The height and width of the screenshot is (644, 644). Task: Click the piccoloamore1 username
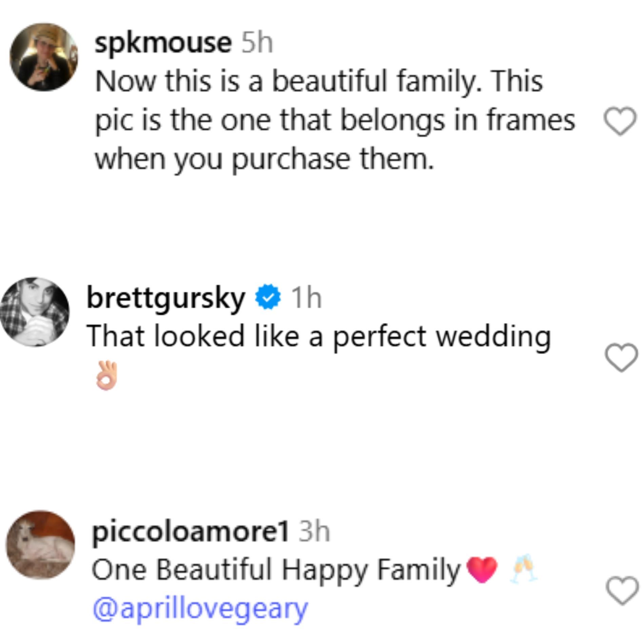tap(190, 532)
